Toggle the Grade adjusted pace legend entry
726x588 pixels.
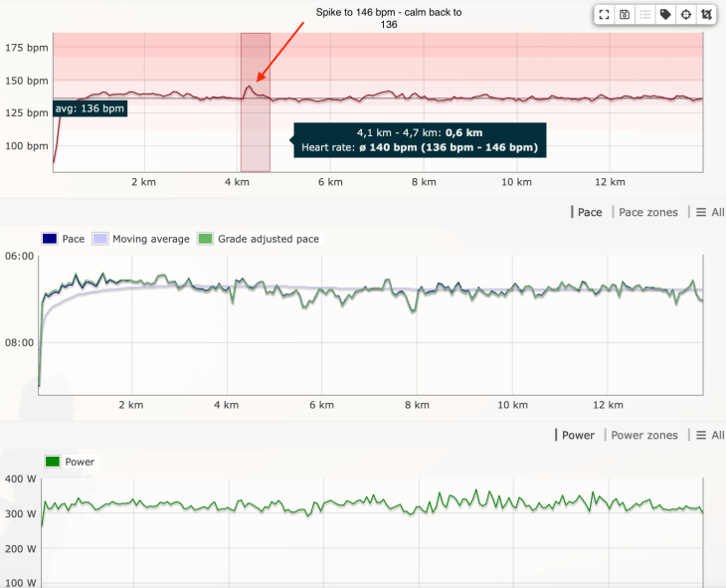(x=260, y=239)
